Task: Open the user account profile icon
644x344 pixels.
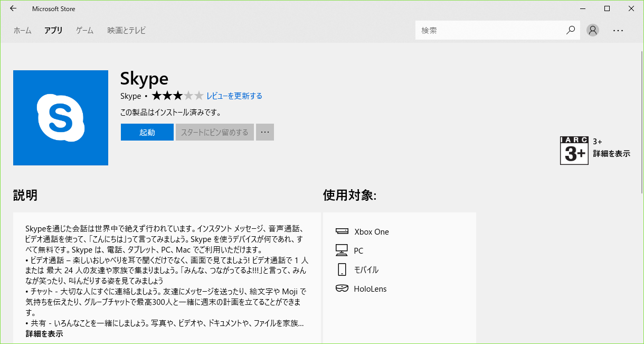Action: [x=593, y=31]
